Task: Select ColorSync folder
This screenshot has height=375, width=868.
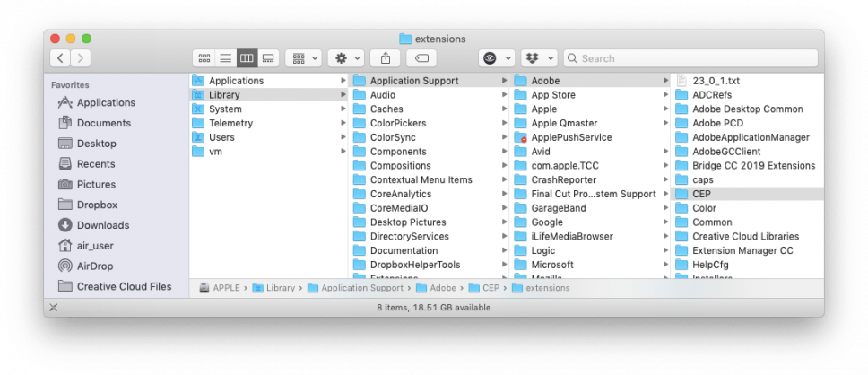Action: pos(430,137)
